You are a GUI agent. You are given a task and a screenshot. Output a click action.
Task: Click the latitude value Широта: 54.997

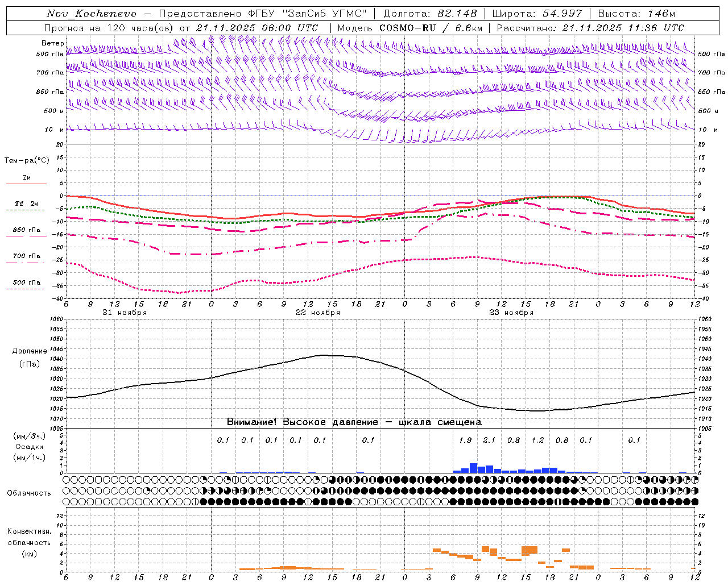point(537,14)
